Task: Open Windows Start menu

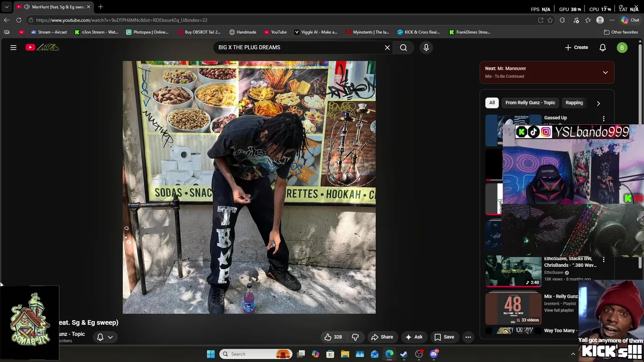Action: pos(211,354)
